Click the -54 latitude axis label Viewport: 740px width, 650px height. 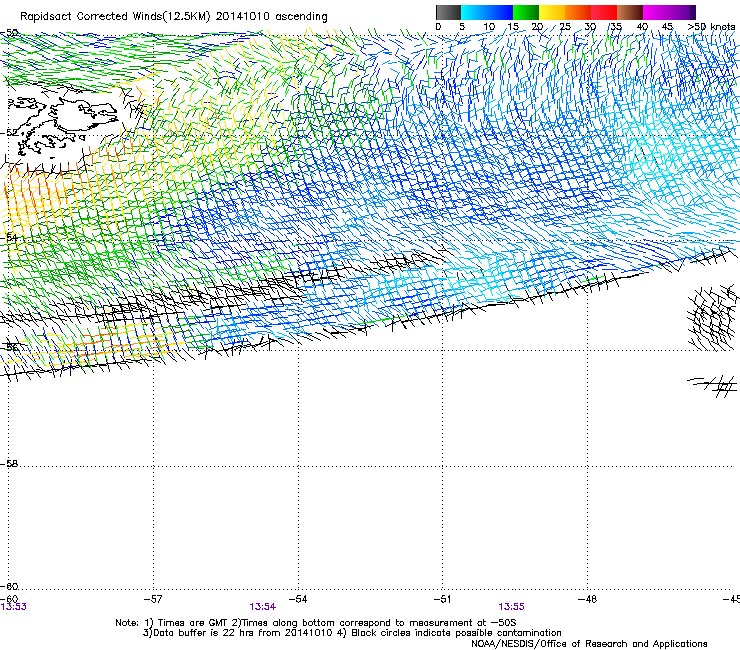(9, 238)
